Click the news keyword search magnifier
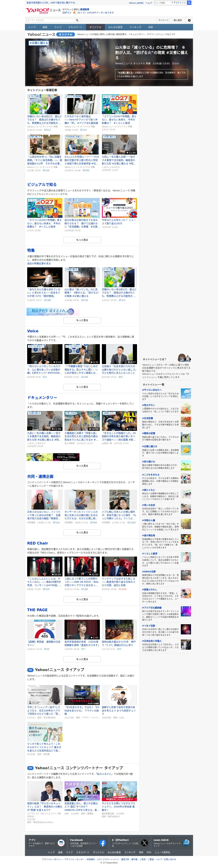Viewport: 218px width, 868px height. [x=77, y=20]
